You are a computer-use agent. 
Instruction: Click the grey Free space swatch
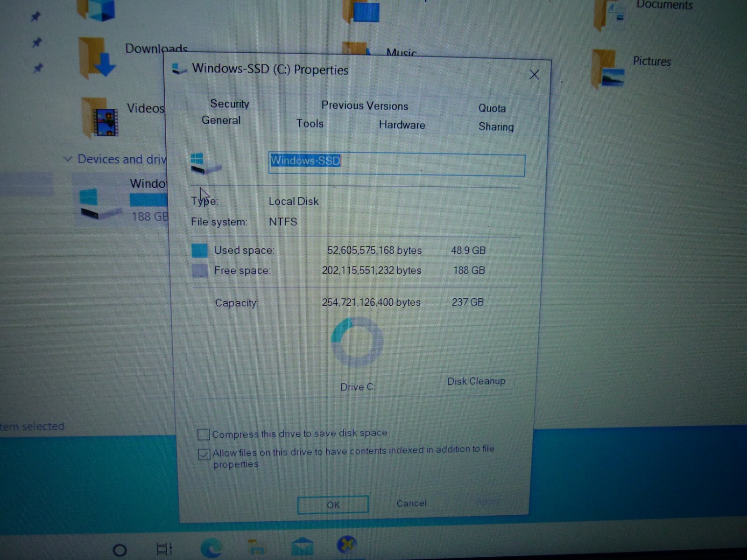pyautogui.click(x=200, y=271)
